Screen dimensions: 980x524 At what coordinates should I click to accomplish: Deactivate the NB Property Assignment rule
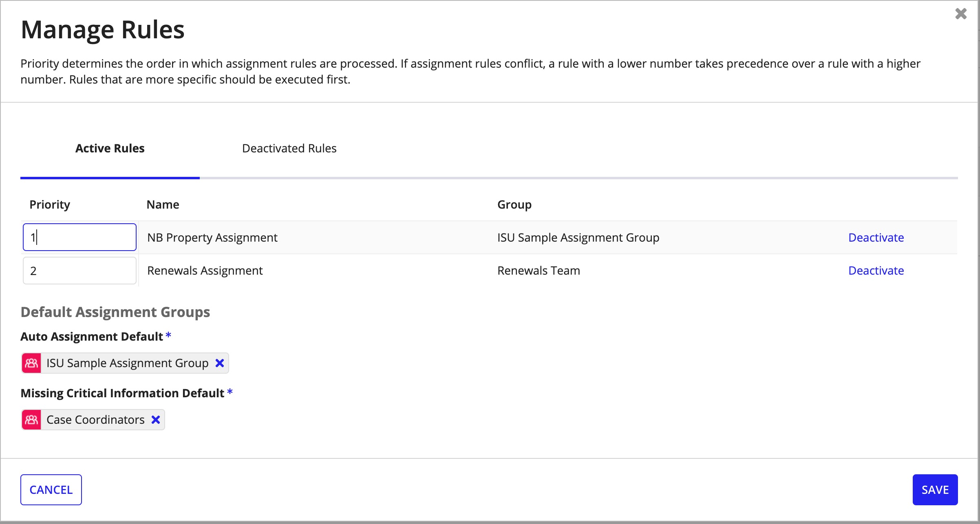pyautogui.click(x=876, y=238)
